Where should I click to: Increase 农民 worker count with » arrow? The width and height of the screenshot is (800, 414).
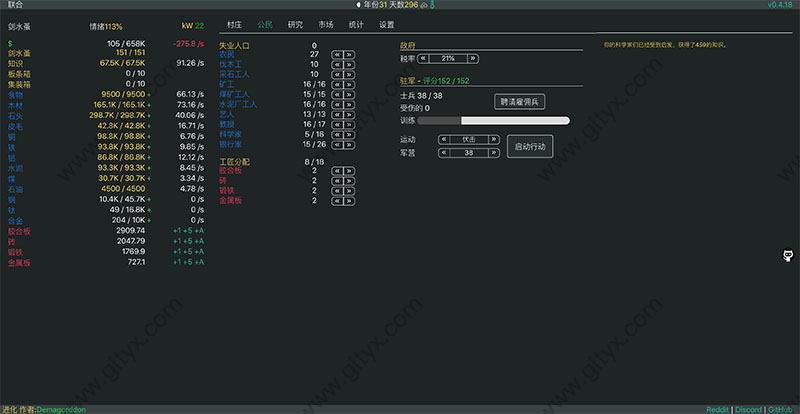click(x=350, y=55)
